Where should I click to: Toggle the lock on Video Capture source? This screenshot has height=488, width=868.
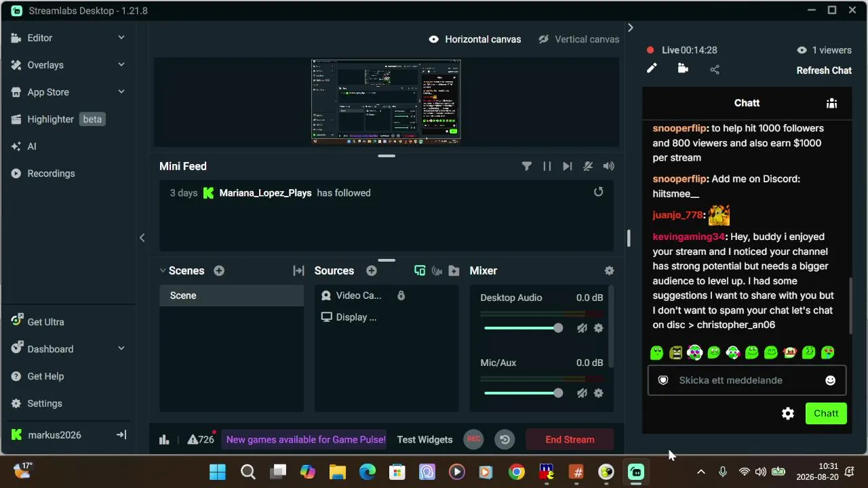pos(401,296)
